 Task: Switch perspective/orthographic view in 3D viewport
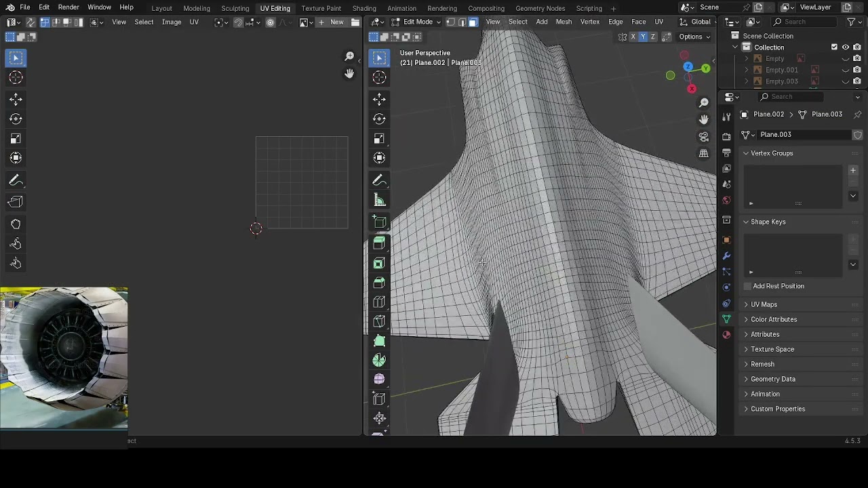click(x=704, y=154)
